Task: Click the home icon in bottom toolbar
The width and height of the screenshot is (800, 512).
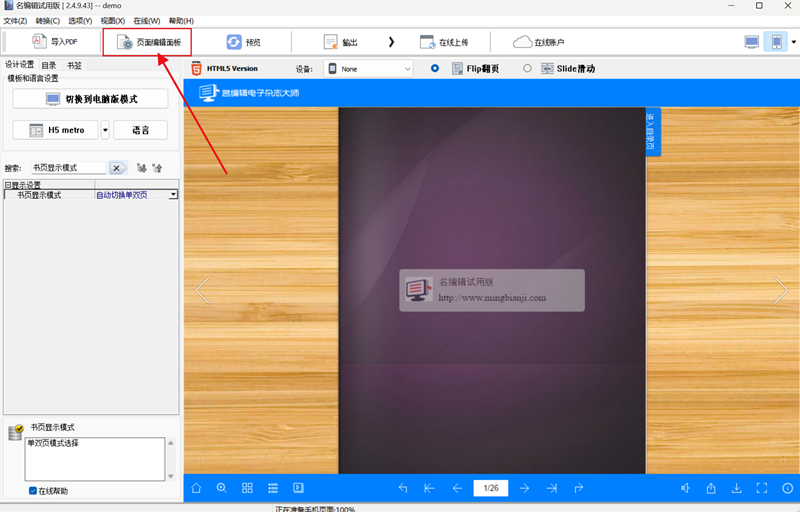Action: point(196,488)
